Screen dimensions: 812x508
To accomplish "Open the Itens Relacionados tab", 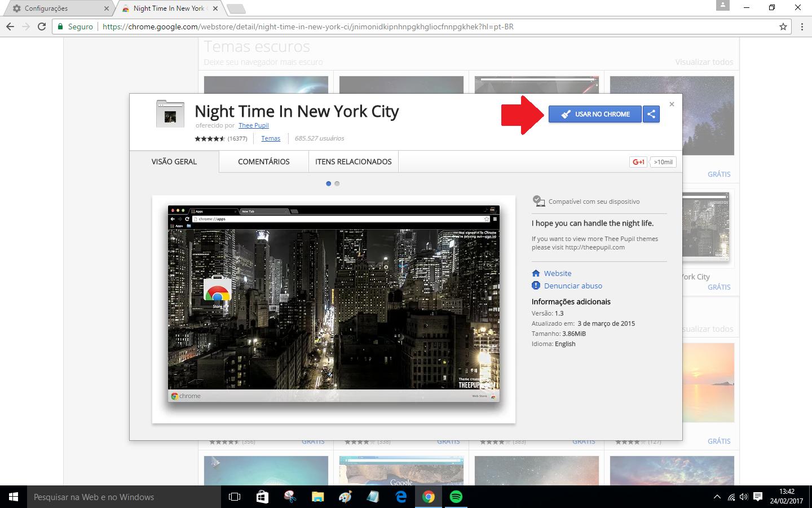I will [353, 161].
